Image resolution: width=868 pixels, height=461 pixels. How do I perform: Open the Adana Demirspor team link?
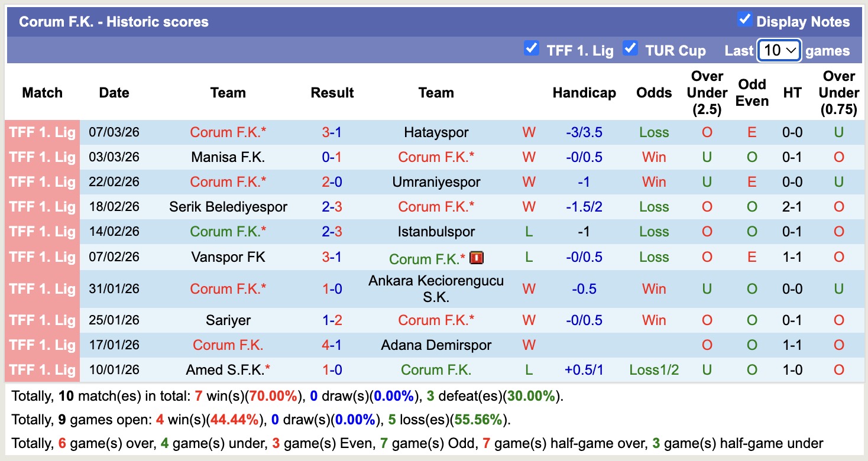click(436, 345)
